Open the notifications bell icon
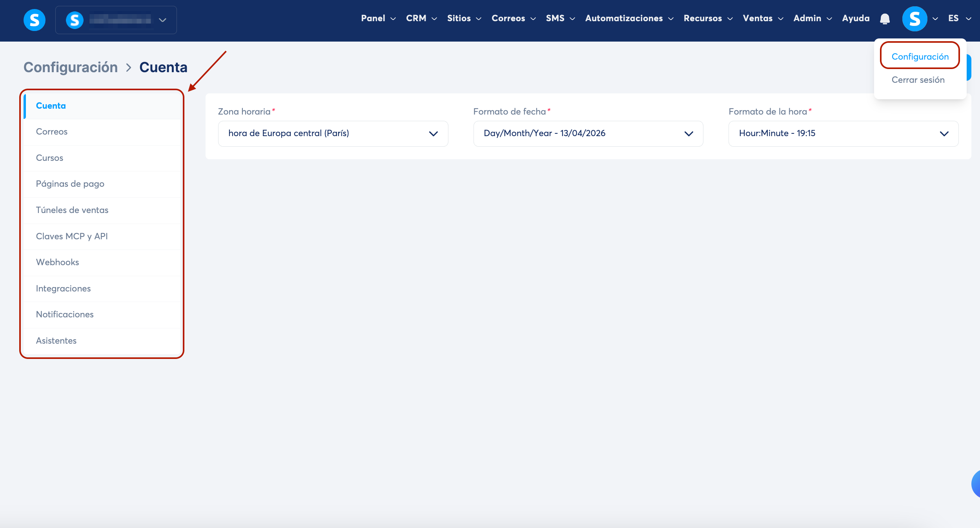This screenshot has height=528, width=980. (885, 19)
